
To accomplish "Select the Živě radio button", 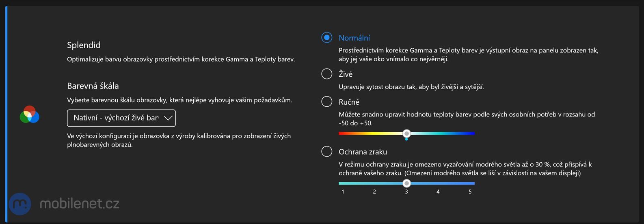I will click(327, 73).
